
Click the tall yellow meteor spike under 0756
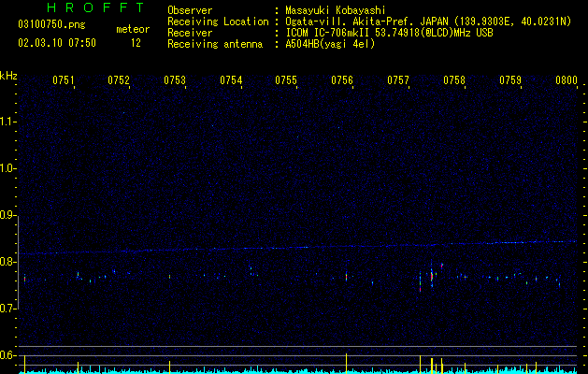pyautogui.click(x=346, y=363)
